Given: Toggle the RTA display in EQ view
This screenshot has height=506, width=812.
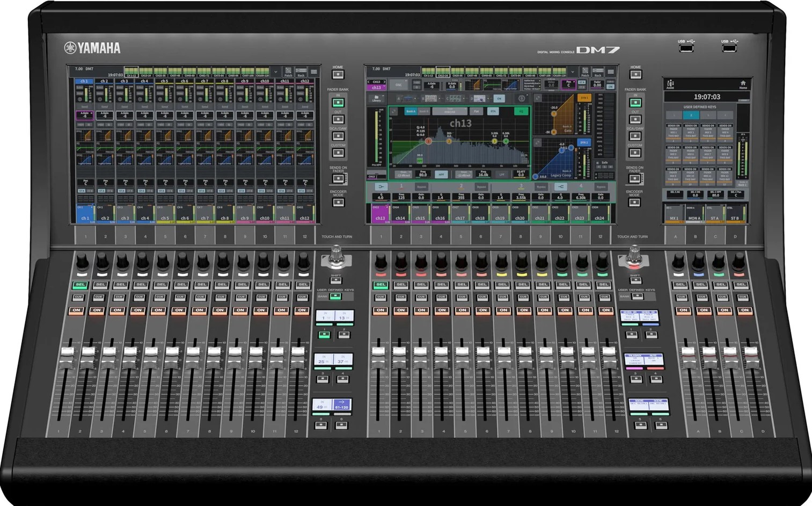Looking at the screenshot, I should pos(492,112).
